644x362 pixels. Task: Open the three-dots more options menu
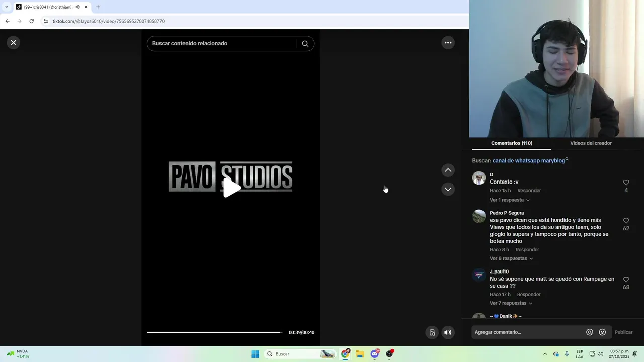pos(448,43)
